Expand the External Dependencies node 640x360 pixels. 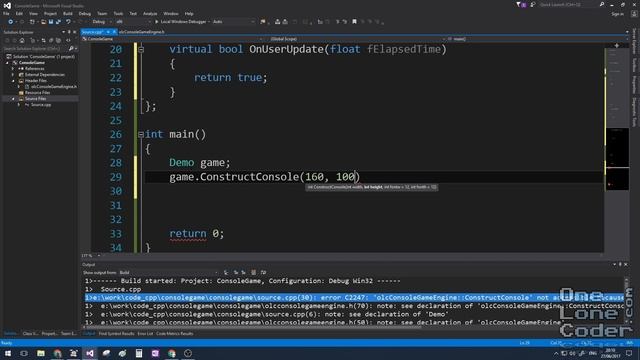(x=13, y=75)
